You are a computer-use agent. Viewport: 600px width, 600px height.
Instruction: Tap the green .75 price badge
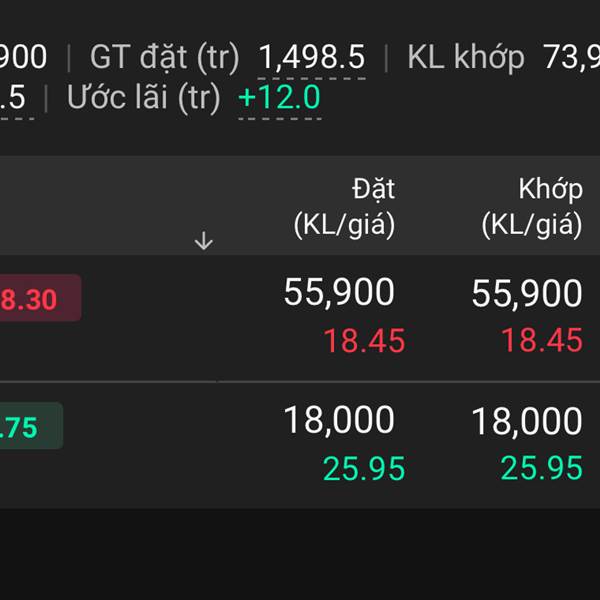click(31, 426)
